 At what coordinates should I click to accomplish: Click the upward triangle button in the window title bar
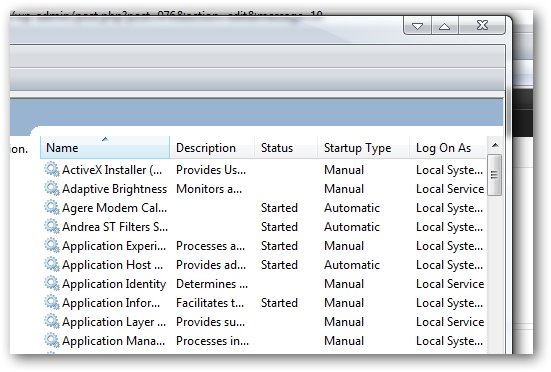coord(445,26)
